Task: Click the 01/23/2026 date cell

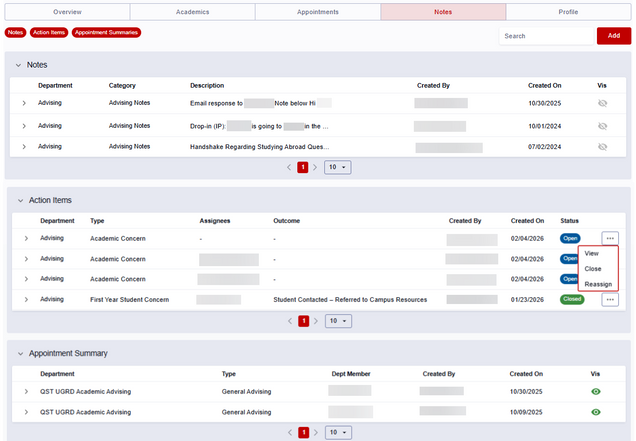Action: pyautogui.click(x=527, y=299)
